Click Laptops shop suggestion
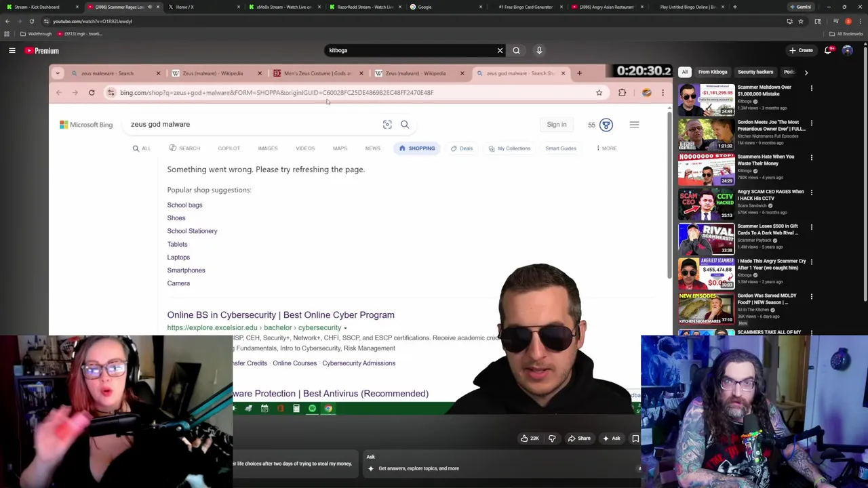Screen dimensions: 868x488 click(x=178, y=257)
